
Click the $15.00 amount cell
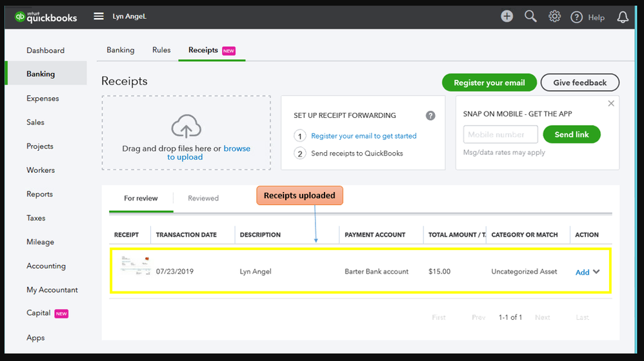(439, 271)
